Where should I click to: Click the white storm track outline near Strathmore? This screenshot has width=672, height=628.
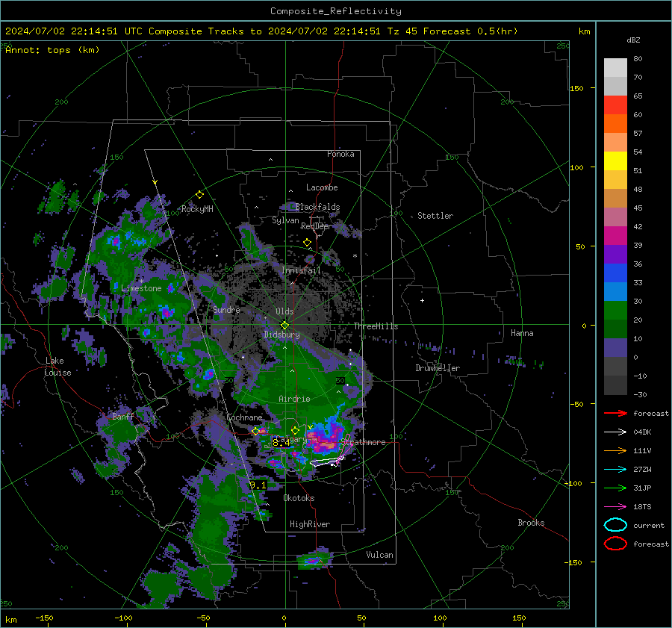tap(327, 462)
